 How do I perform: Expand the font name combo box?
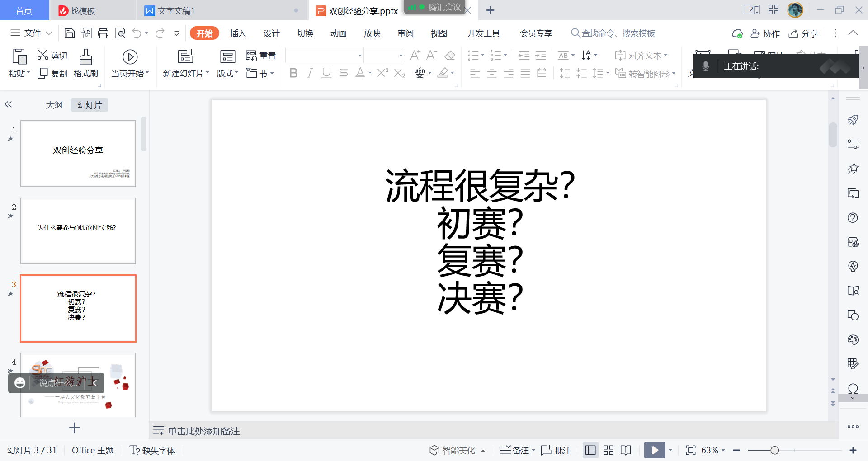pyautogui.click(x=360, y=56)
